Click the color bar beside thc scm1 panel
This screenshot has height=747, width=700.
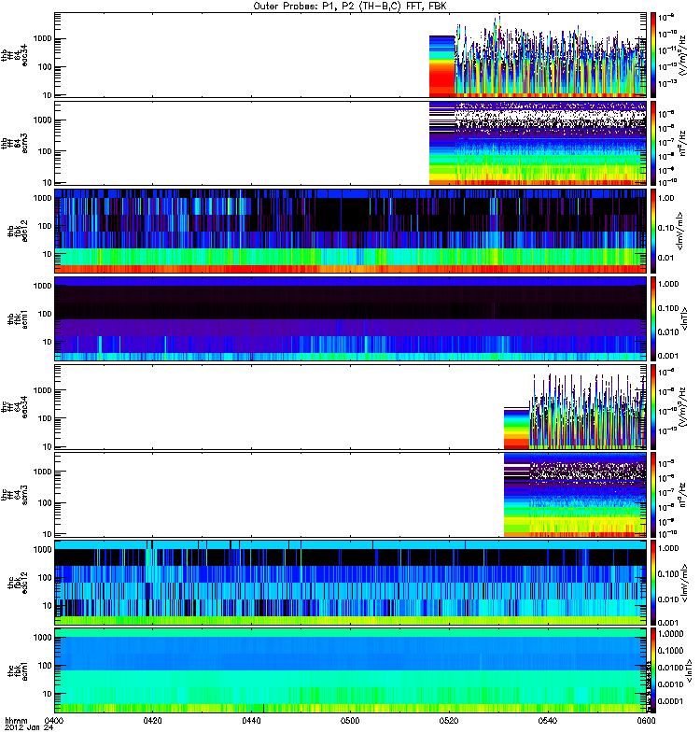click(x=652, y=670)
